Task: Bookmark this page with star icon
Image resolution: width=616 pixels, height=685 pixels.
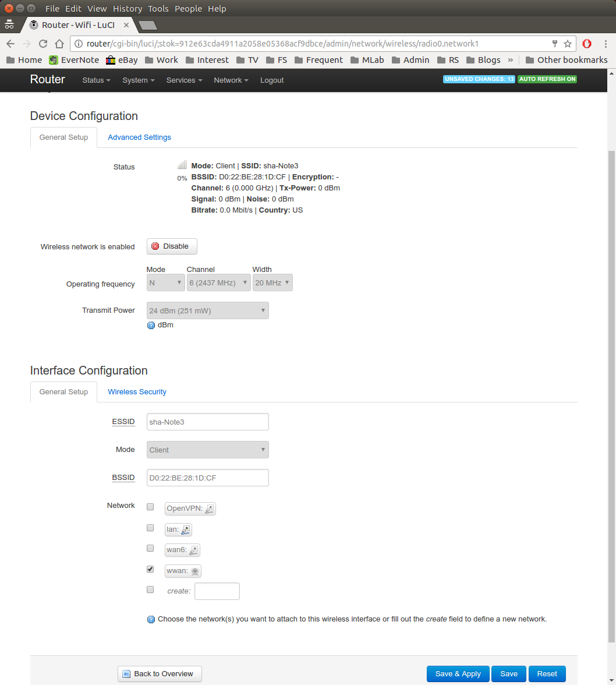Action: tap(568, 44)
